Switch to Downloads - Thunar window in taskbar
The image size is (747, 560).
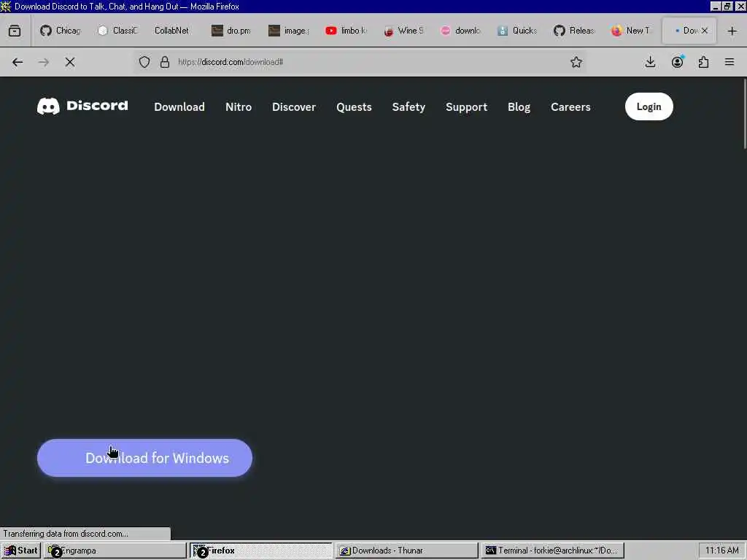coord(407,551)
